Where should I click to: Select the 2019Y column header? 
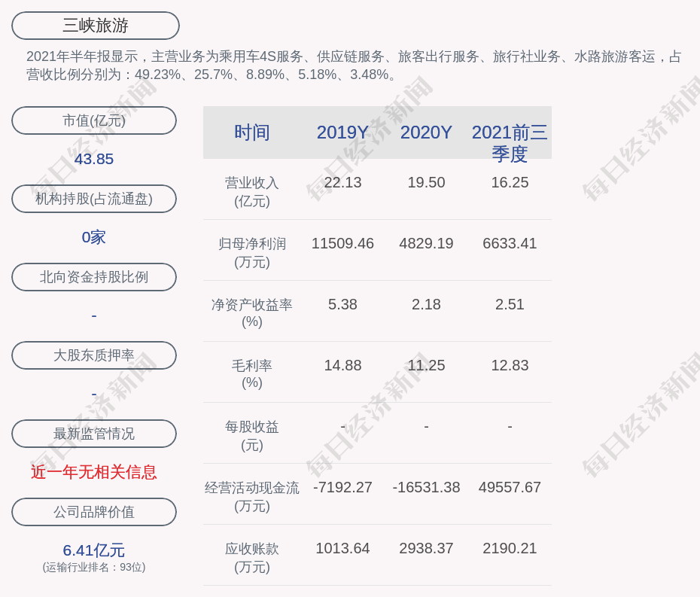[x=342, y=132]
